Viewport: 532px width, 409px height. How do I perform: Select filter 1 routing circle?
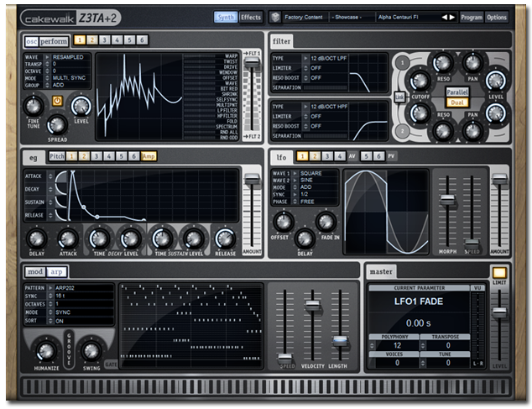[x=403, y=62]
